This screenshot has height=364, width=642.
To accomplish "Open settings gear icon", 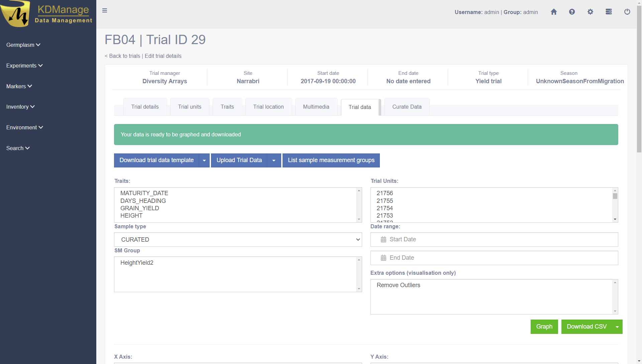I will (x=590, y=12).
